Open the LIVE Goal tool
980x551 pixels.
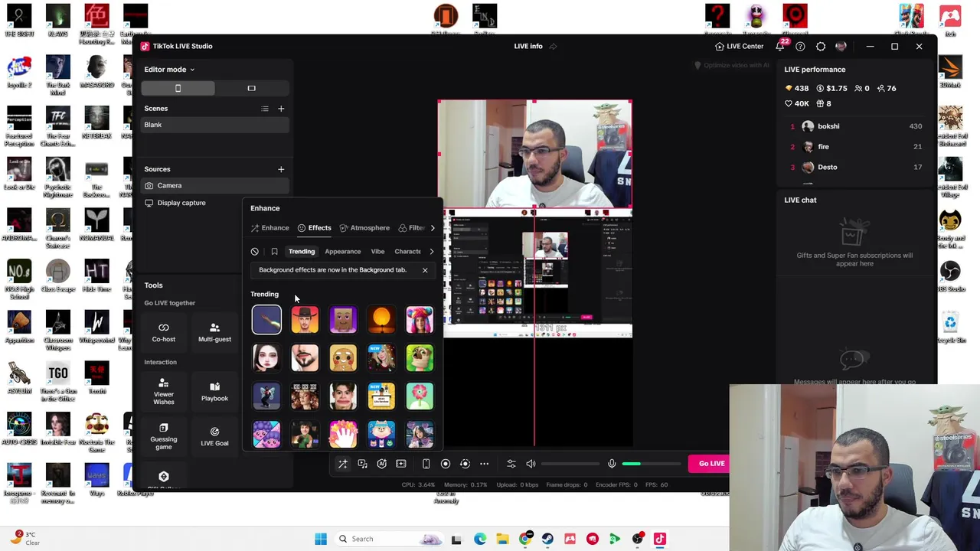(214, 436)
